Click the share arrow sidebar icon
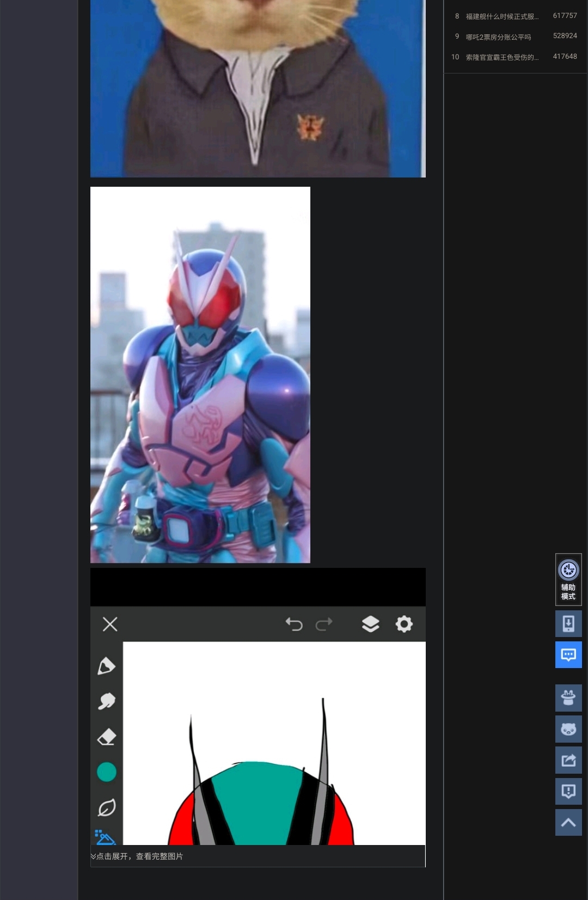Image resolution: width=588 pixels, height=900 pixels. (x=568, y=760)
